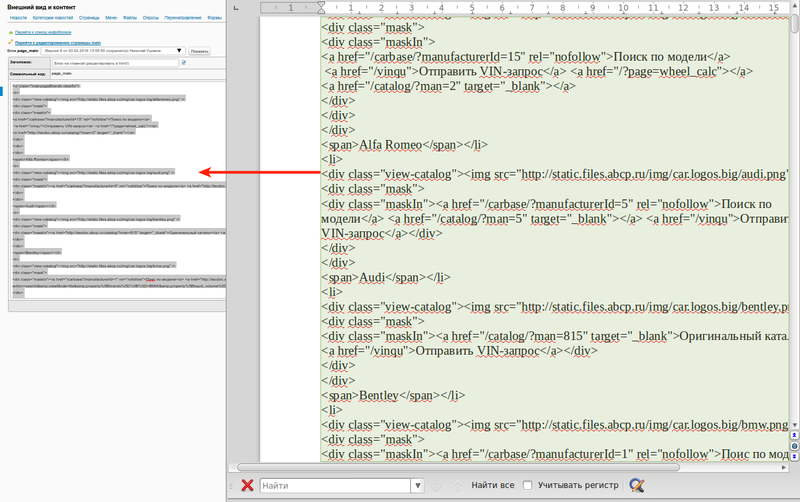This screenshot has width=800, height=502.
Task: Click the audi.png image source line
Action: pos(555,174)
